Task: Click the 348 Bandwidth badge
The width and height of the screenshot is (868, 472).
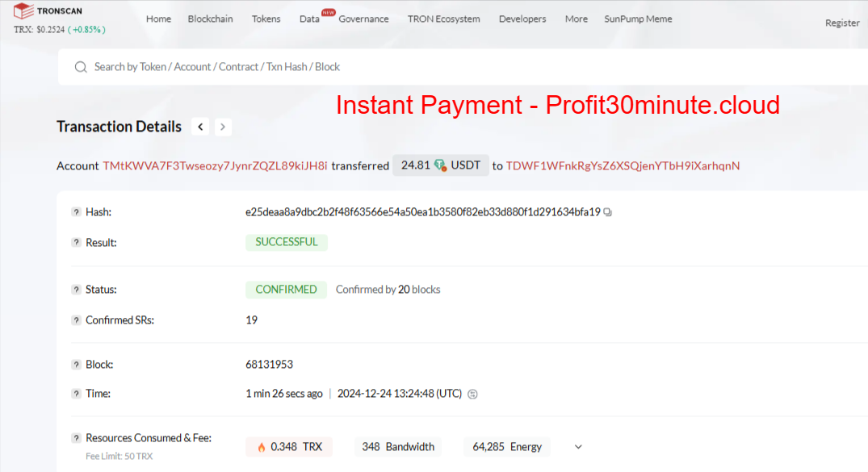Action: tap(398, 447)
